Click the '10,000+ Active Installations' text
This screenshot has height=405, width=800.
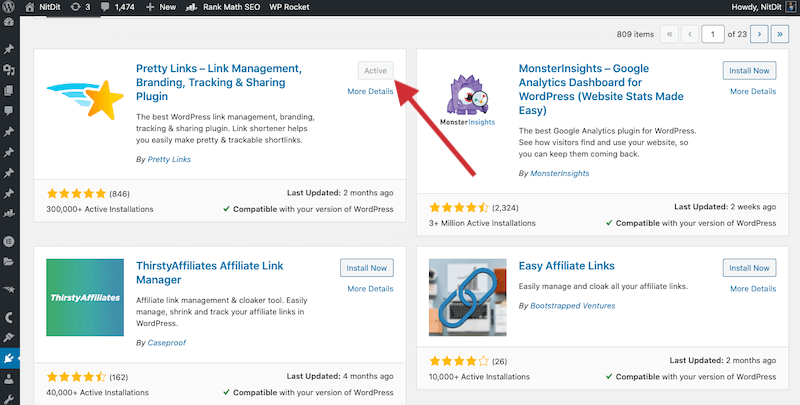pos(480,377)
